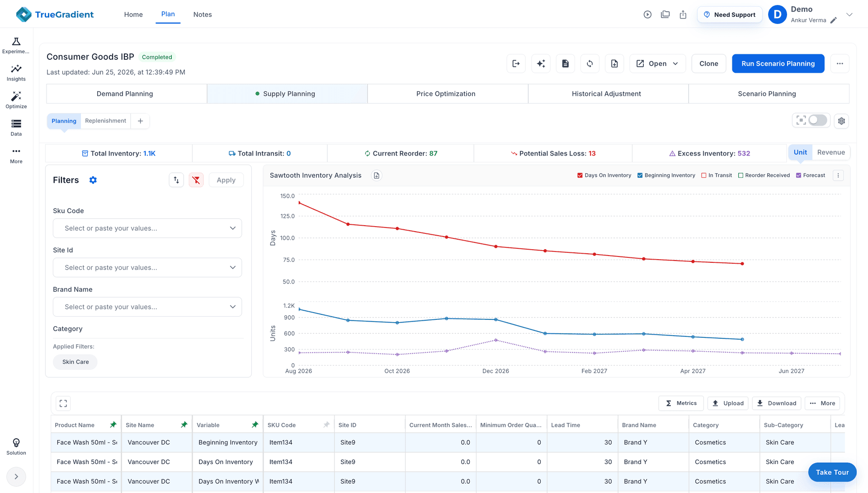
Task: Open the More sidebar menu
Action: (16, 156)
